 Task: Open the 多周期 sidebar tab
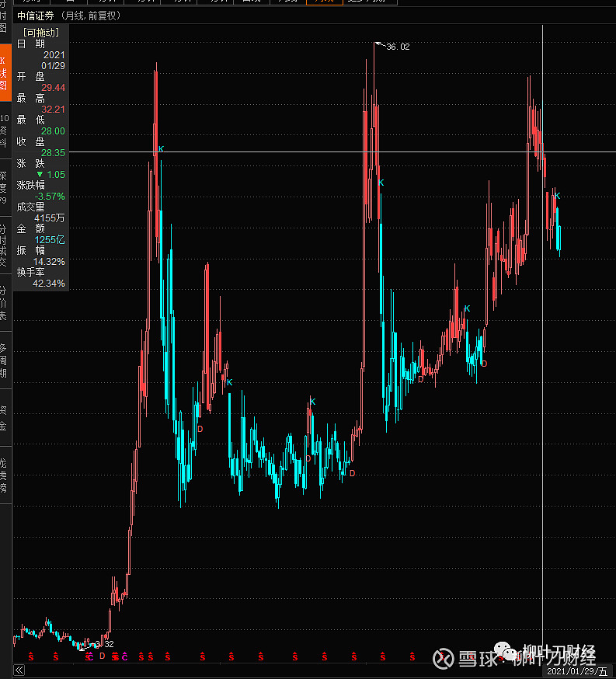[x=5, y=360]
